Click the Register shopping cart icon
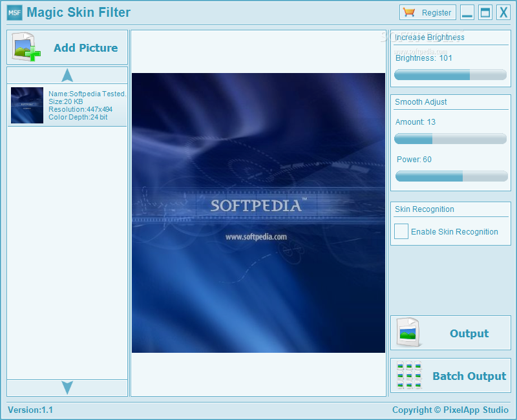This screenshot has width=517, height=420. [409, 12]
